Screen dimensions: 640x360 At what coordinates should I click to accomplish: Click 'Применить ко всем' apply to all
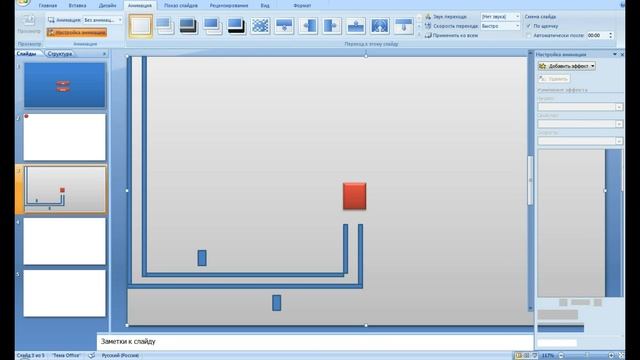click(451, 36)
